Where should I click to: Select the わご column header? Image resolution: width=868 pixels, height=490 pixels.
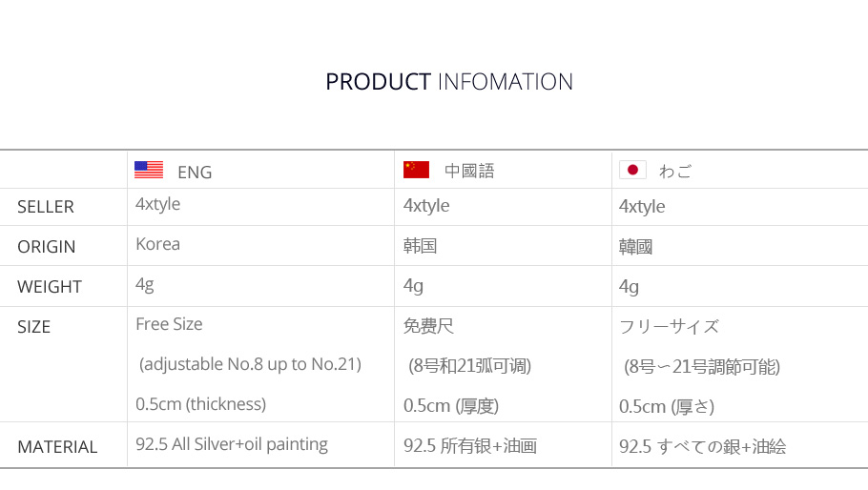pos(675,172)
